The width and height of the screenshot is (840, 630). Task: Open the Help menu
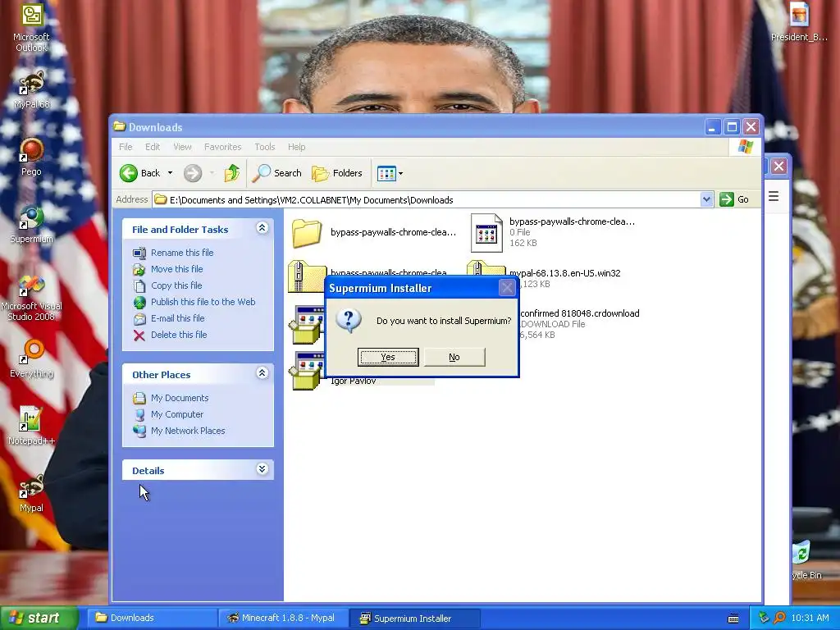[x=296, y=147]
